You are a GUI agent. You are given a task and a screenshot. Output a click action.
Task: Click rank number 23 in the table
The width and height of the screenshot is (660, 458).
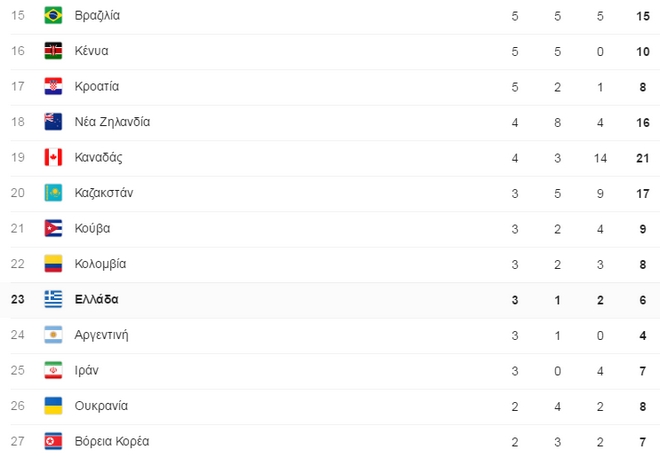click(x=16, y=299)
